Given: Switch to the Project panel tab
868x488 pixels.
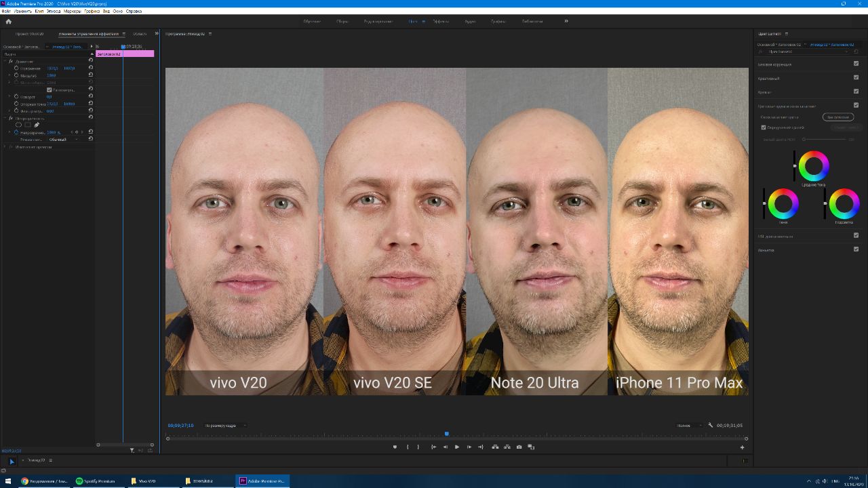Looking at the screenshot, I should (29, 34).
